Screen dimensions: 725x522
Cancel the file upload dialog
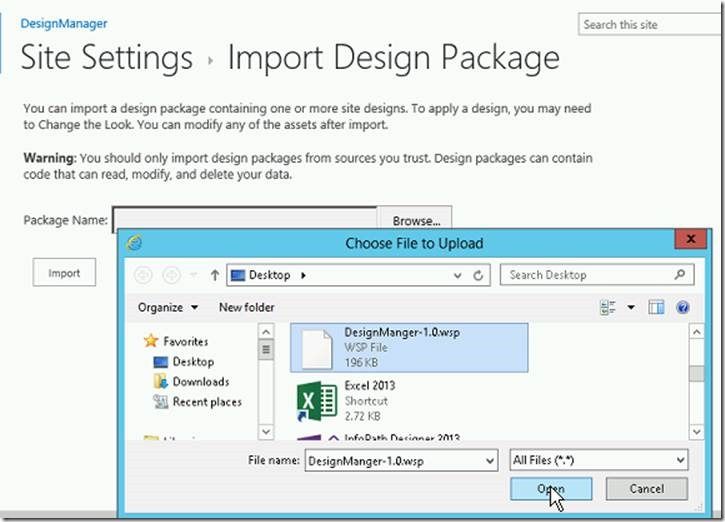pyautogui.click(x=646, y=489)
